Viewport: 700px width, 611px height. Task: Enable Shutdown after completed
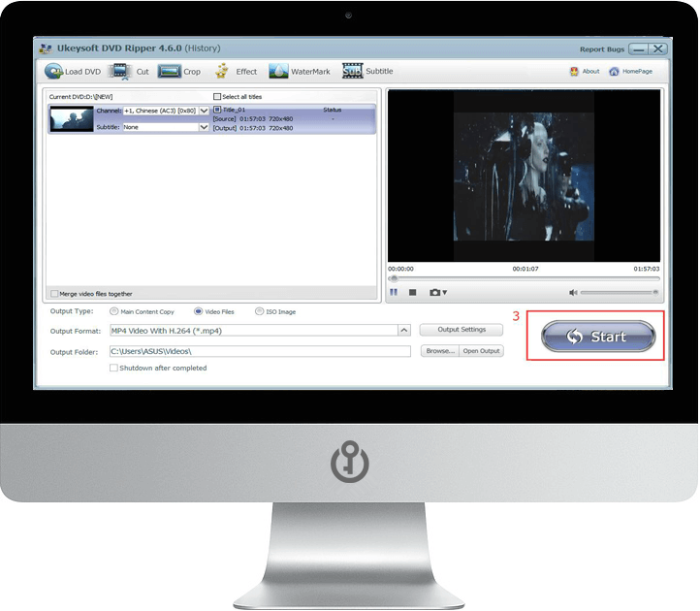[x=113, y=368]
